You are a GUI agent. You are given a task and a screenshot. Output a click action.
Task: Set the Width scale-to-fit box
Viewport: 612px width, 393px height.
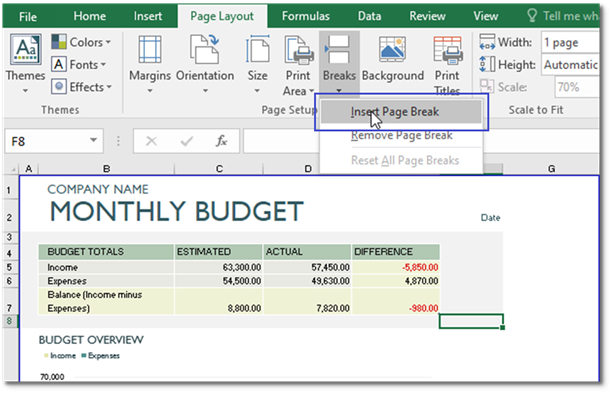570,42
